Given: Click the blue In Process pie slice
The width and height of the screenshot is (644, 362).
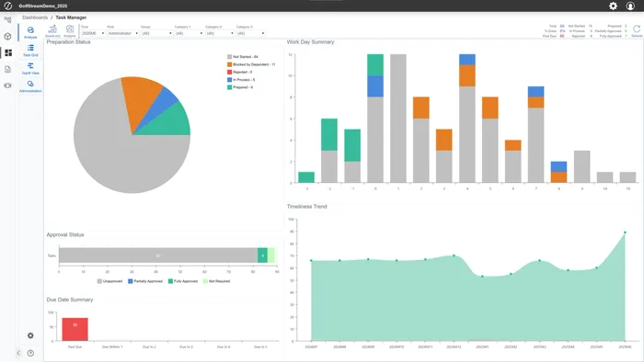Looking at the screenshot, I should (x=165, y=100).
